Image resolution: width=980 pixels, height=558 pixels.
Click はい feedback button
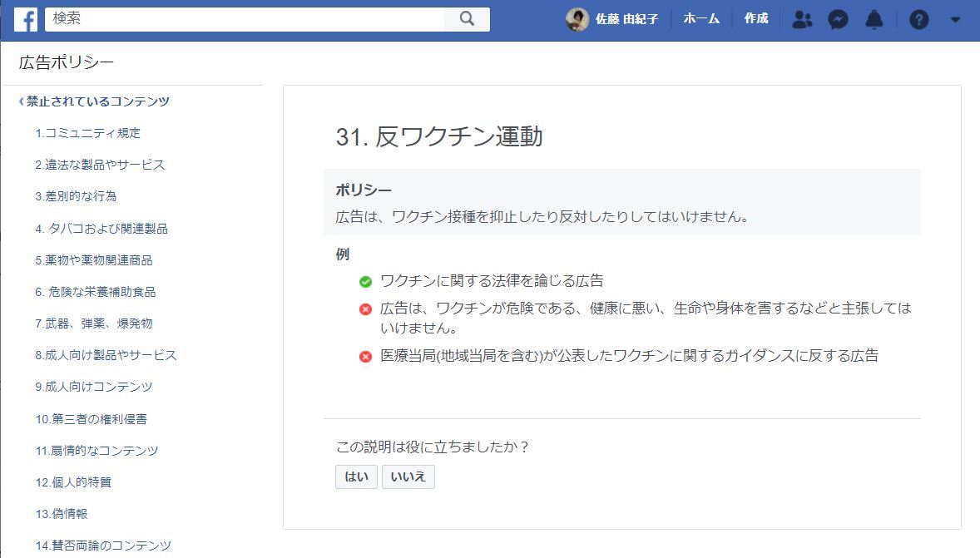356,477
